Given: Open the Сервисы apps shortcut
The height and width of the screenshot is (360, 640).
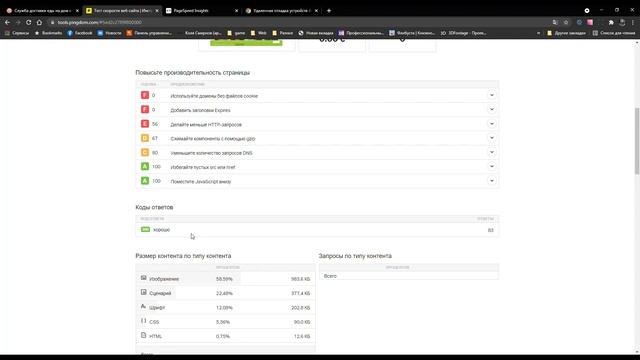Looking at the screenshot, I should coord(17,33).
